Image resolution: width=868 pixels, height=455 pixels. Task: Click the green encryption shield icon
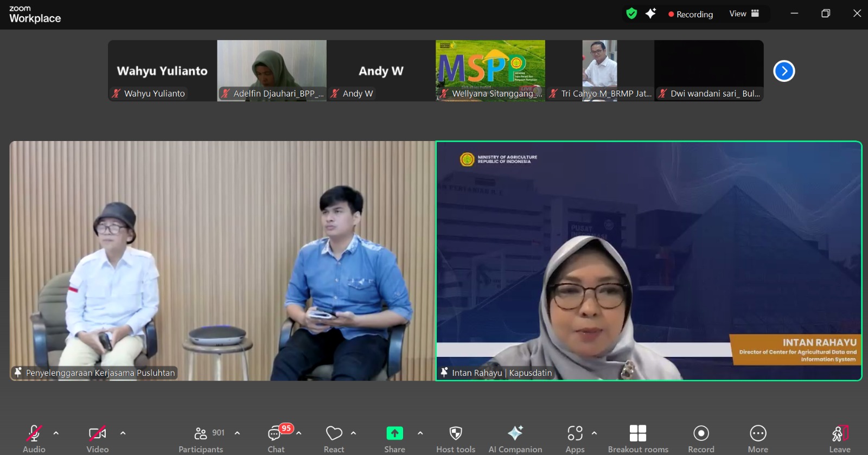(631, 14)
